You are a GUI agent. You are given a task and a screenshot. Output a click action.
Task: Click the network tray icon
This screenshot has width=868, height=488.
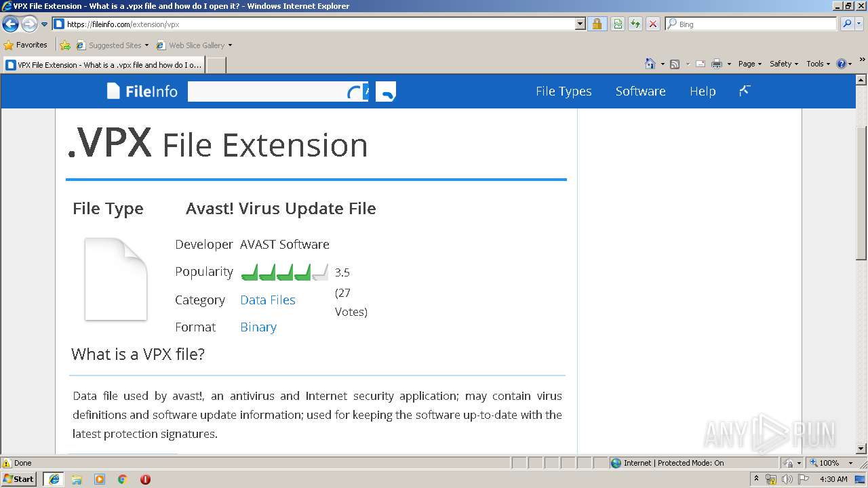[x=770, y=479]
